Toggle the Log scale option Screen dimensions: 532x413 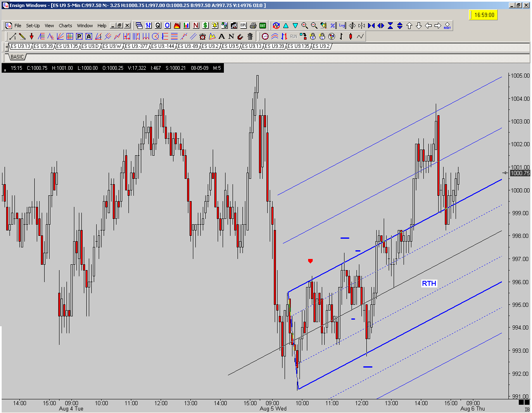(342, 26)
